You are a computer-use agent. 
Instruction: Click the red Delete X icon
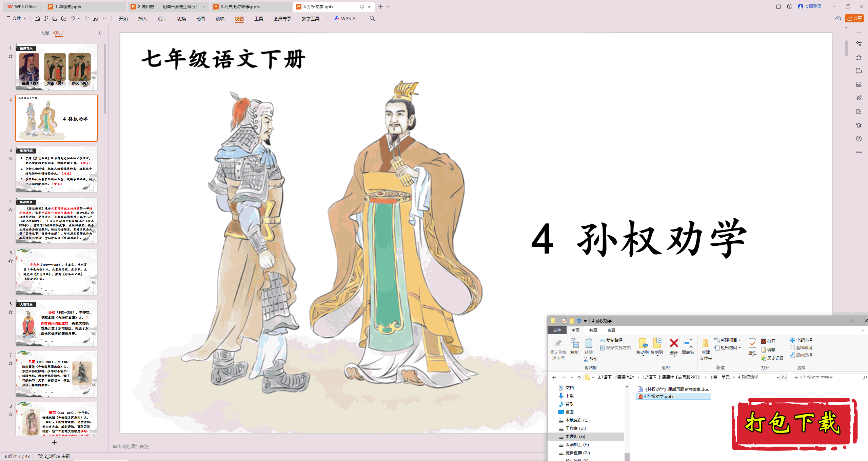674,344
